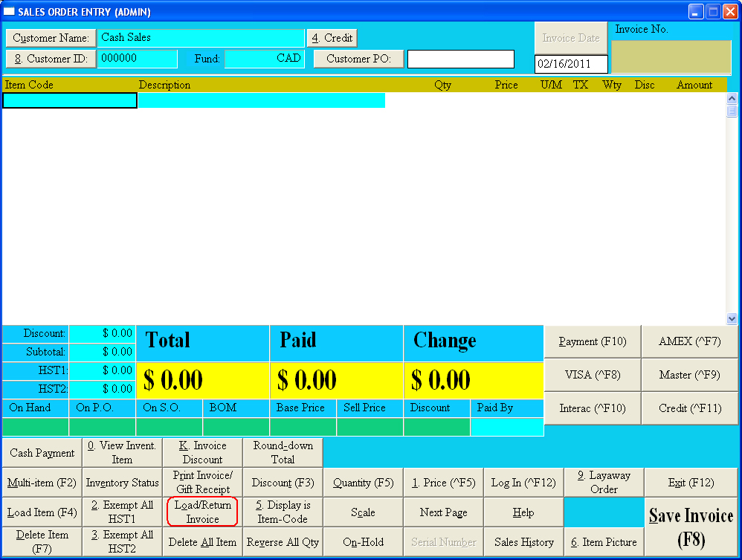Click the Save Invoice (F8) button

pyautogui.click(x=691, y=527)
